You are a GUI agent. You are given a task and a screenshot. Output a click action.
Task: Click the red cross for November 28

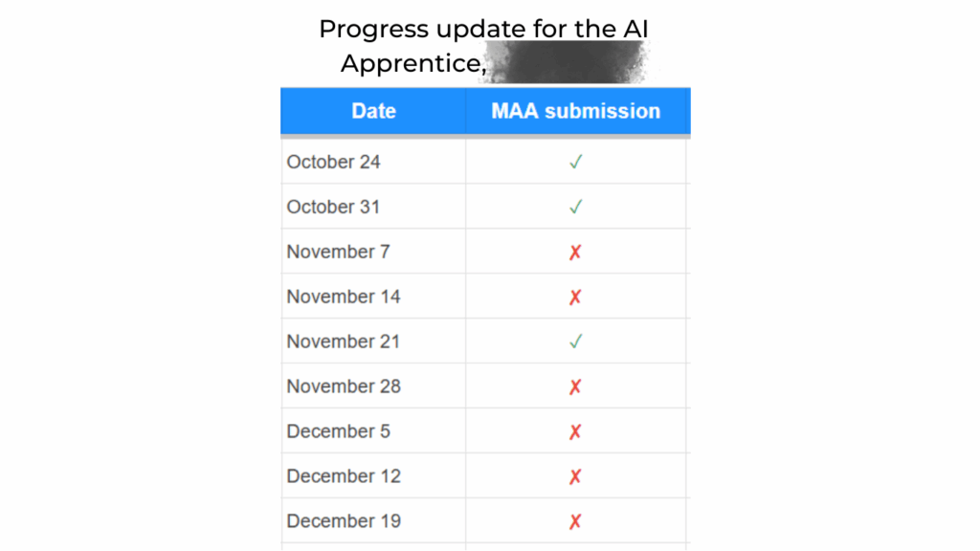575,387
